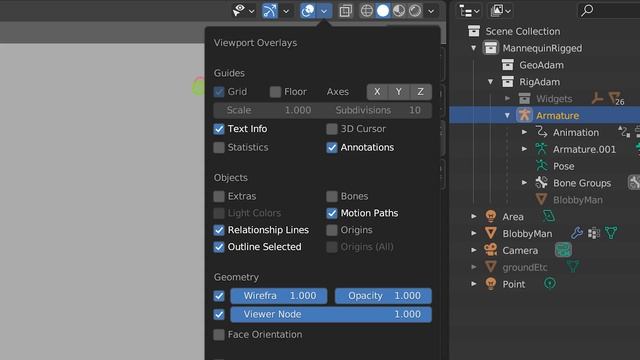Expand the Animation item
Image resolution: width=640 pixels, height=360 pixels.
click(x=524, y=132)
